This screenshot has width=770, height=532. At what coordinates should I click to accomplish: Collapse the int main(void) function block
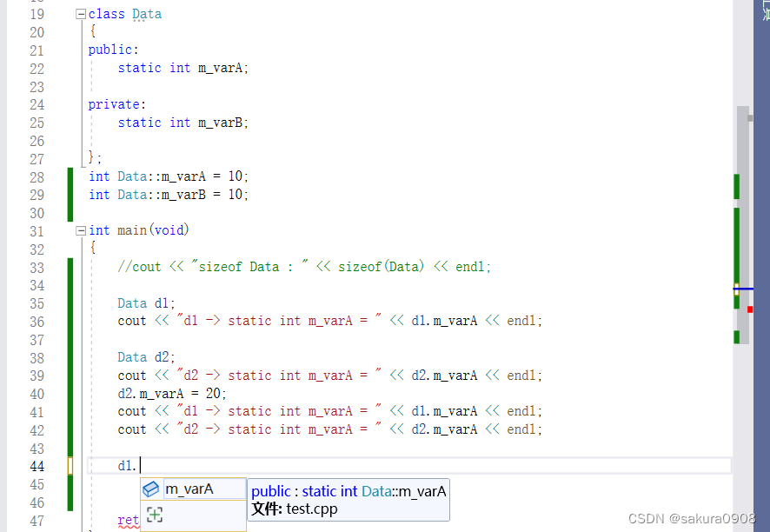click(x=81, y=230)
